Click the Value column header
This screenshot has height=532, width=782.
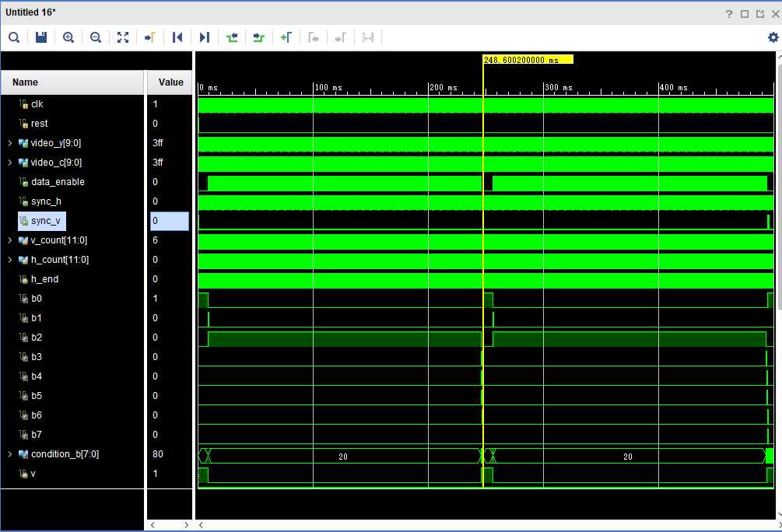pyautogui.click(x=170, y=82)
